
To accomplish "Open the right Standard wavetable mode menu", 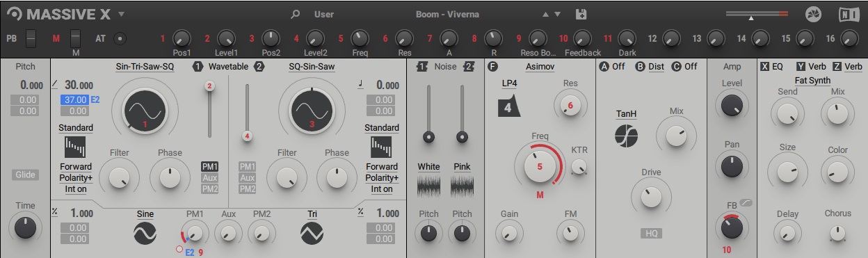I will tap(382, 128).
